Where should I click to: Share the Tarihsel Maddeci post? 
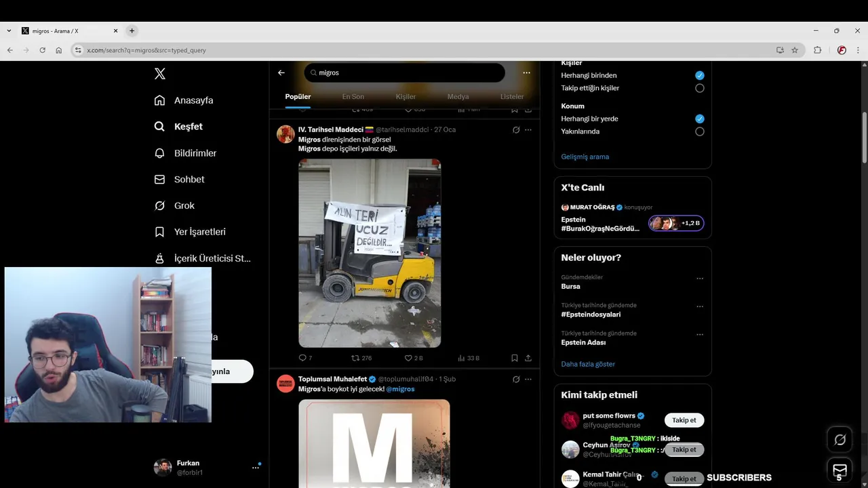pos(528,358)
